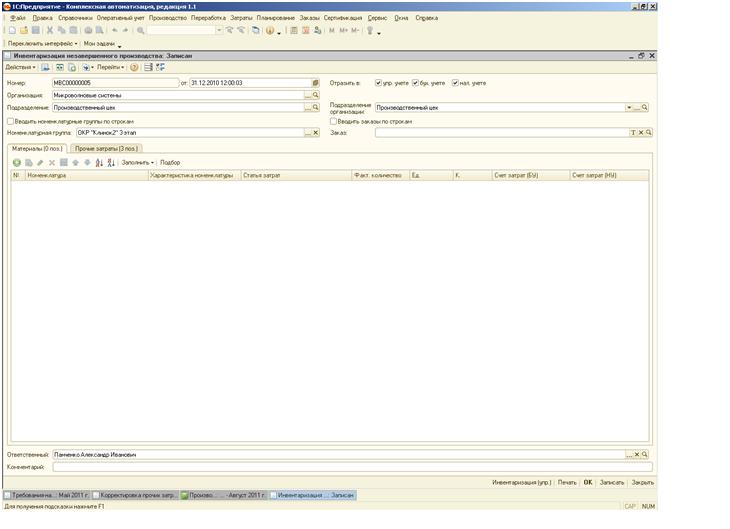Open the Calendar toolbar icon
The width and height of the screenshot is (730, 529).
click(305, 30)
